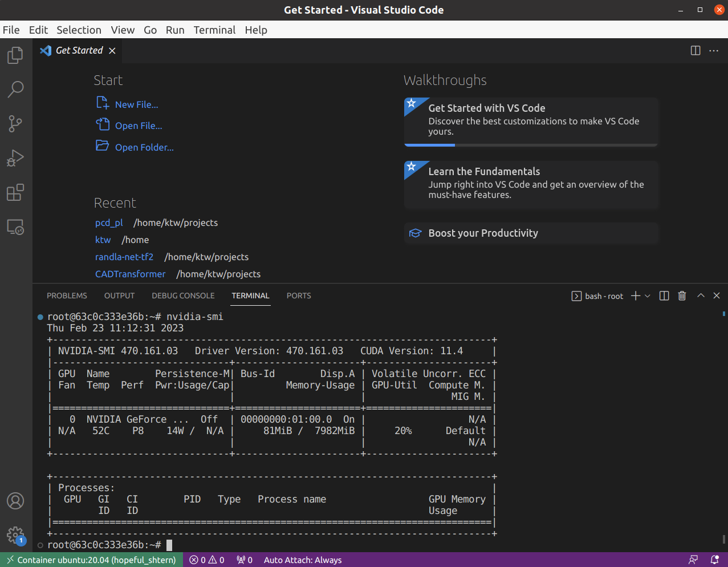
Task: Open the File menu
Action: [11, 30]
